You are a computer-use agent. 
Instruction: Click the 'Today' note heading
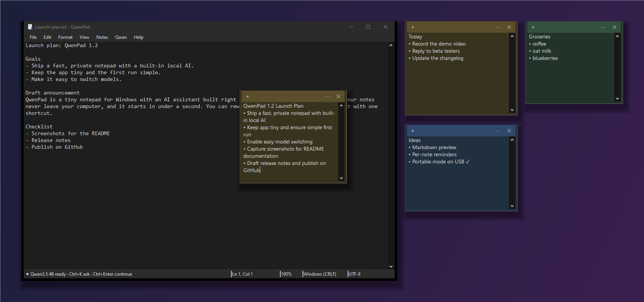(x=415, y=37)
